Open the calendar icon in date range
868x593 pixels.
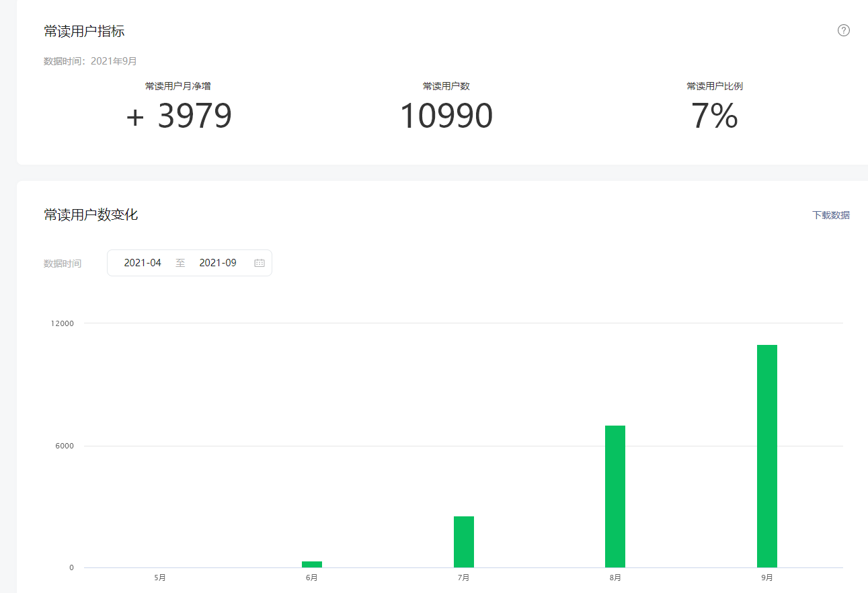260,263
